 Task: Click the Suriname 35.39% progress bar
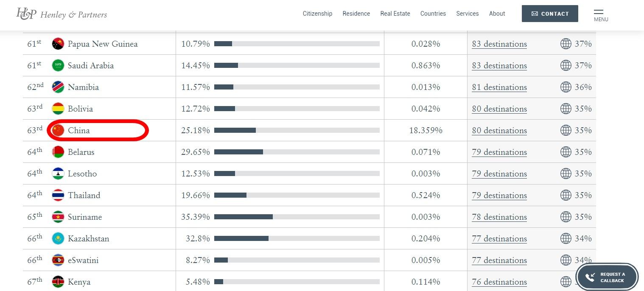coord(297,217)
